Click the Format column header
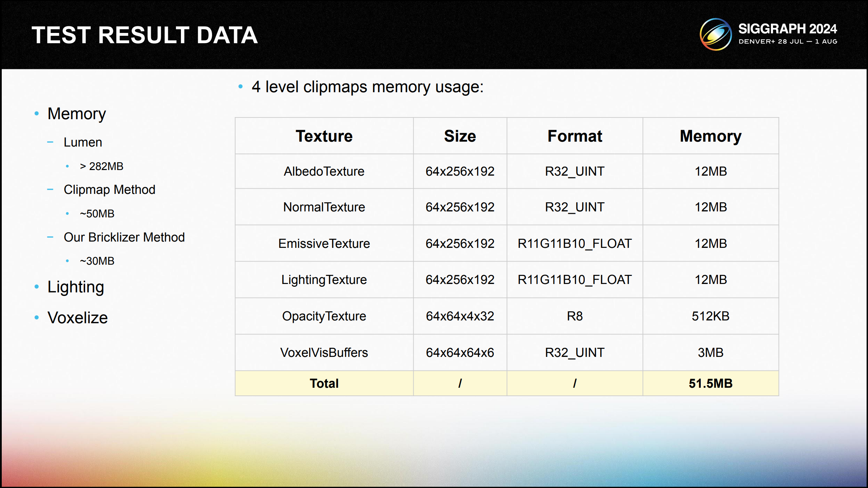The height and width of the screenshot is (488, 868). 575,136
